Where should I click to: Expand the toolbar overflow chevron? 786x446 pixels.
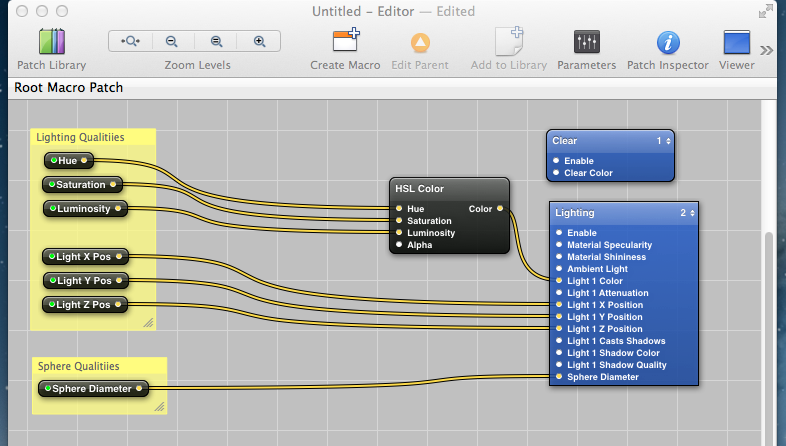[767, 50]
